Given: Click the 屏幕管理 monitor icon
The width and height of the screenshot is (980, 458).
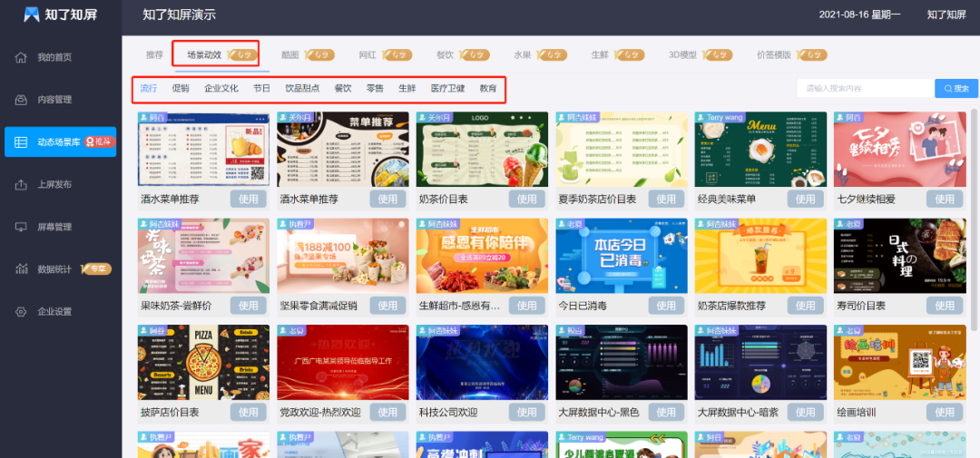Looking at the screenshot, I should pos(21,227).
